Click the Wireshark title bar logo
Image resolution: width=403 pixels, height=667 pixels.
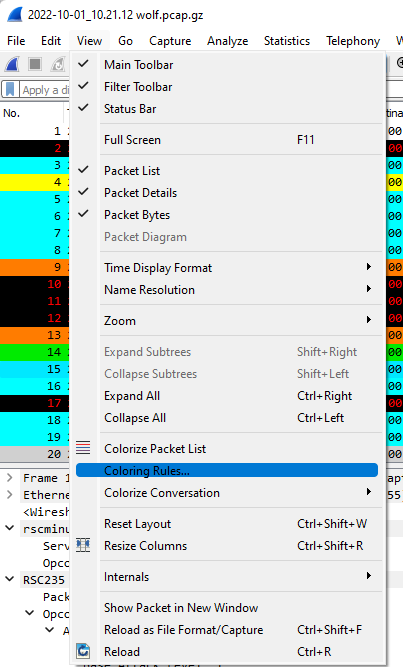tap(15, 14)
